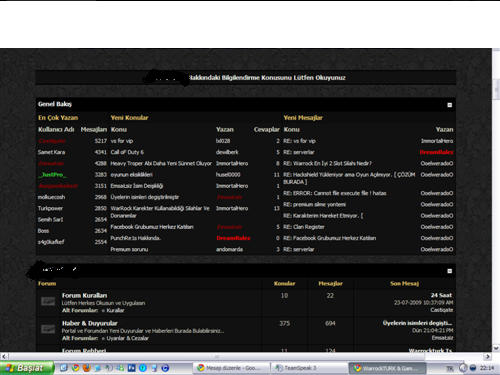
Task: View the Semih Sarı user profile
Action: tap(50, 219)
